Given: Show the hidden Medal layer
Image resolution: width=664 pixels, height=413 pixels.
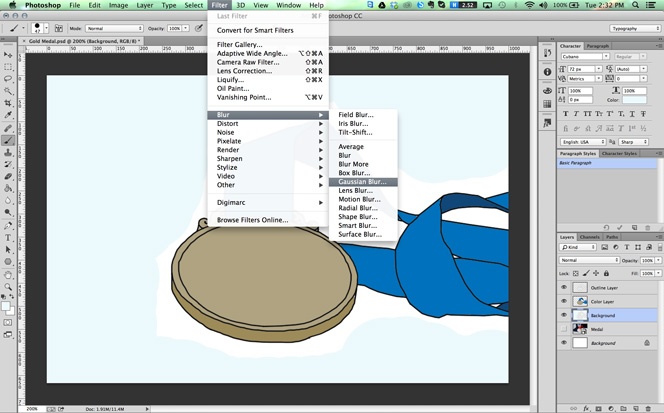Looking at the screenshot, I should pyautogui.click(x=564, y=328).
